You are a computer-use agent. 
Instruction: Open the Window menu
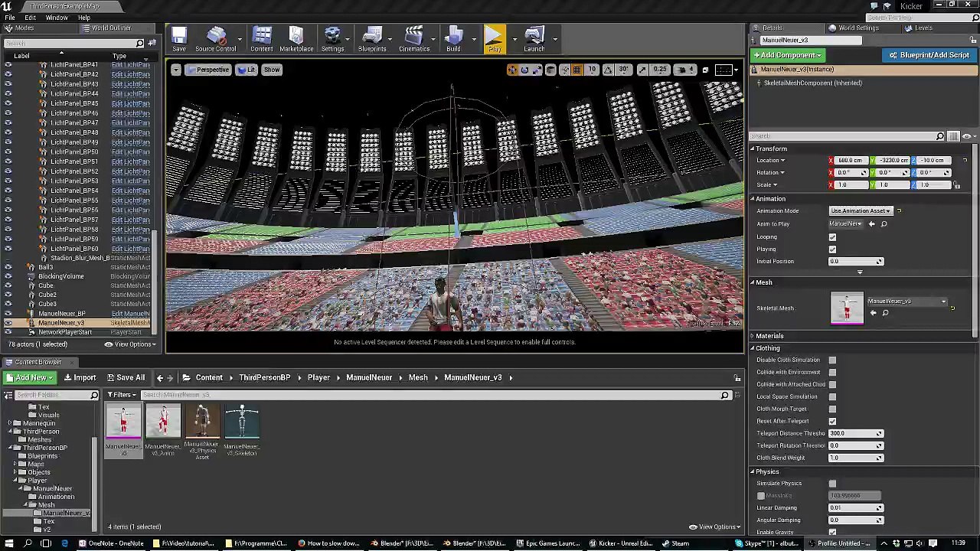pos(57,18)
